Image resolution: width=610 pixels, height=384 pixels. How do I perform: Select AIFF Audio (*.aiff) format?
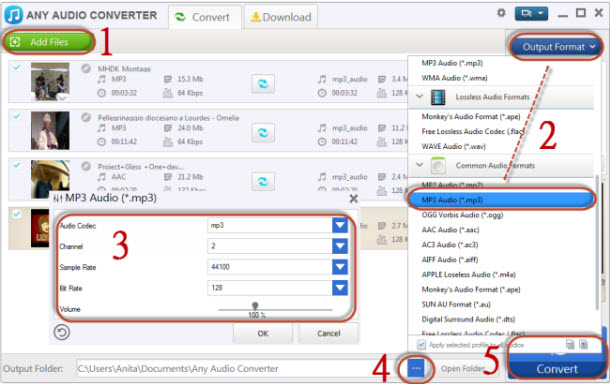(x=450, y=260)
